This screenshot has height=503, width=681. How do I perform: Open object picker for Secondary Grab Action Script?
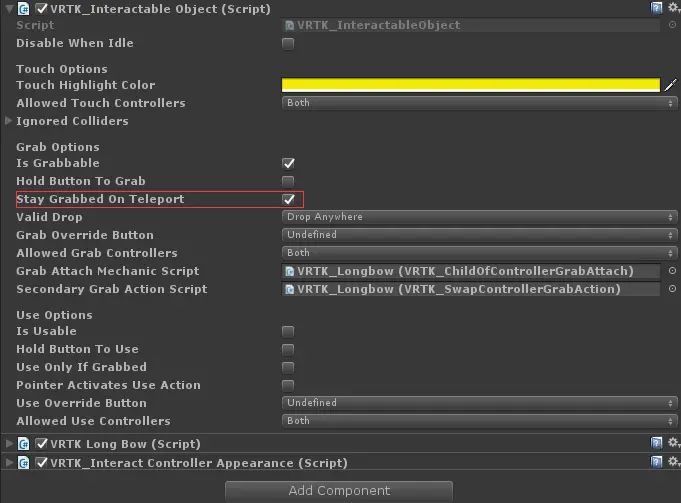coord(672,289)
